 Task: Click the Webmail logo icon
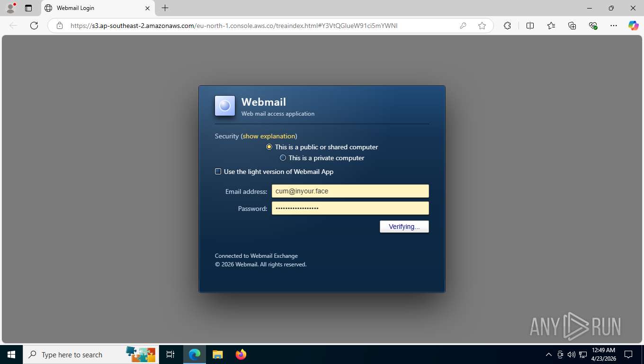coord(225,106)
